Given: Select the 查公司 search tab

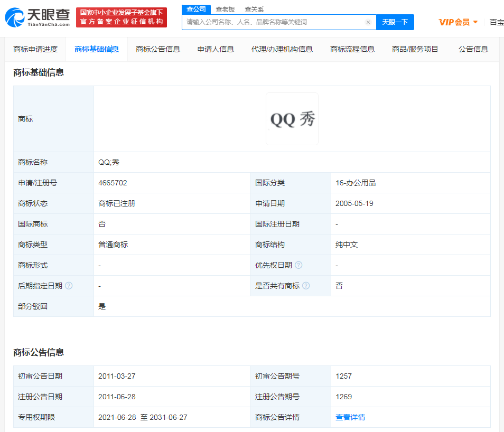Looking at the screenshot, I should click(x=196, y=10).
